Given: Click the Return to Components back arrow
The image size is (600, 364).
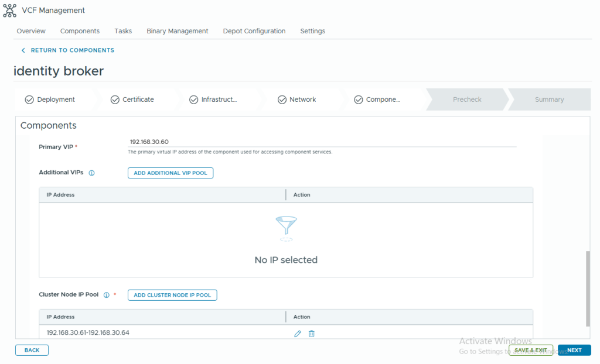Looking at the screenshot, I should (x=23, y=51).
